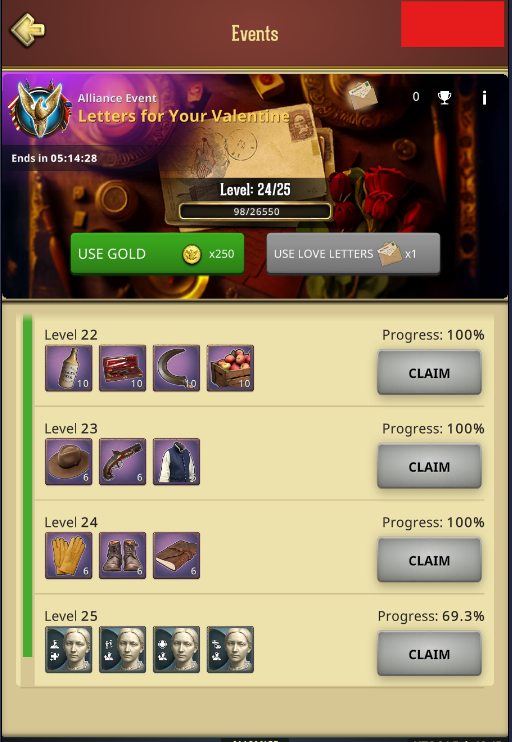512x742 pixels.
Task: View the leather boots reward in Level 24
Action: coord(123,556)
